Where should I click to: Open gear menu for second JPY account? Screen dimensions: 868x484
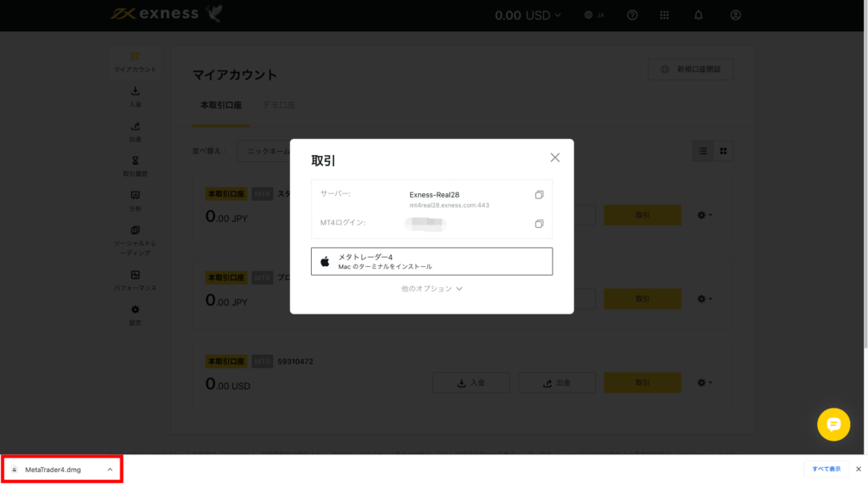(704, 299)
